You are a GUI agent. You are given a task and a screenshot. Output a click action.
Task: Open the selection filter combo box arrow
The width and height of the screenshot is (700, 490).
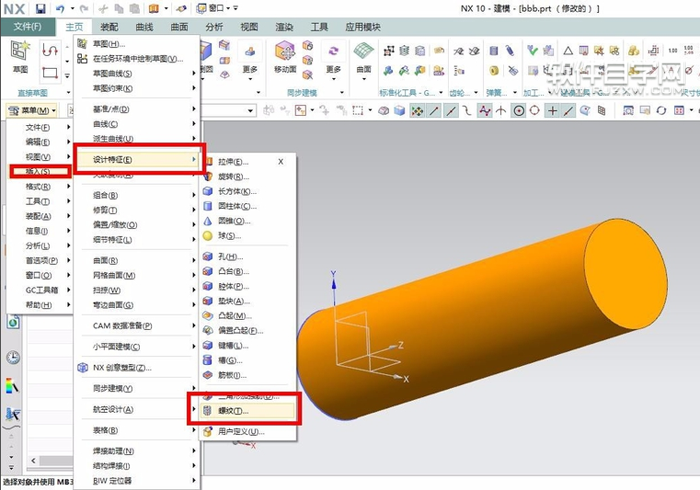(x=250, y=110)
